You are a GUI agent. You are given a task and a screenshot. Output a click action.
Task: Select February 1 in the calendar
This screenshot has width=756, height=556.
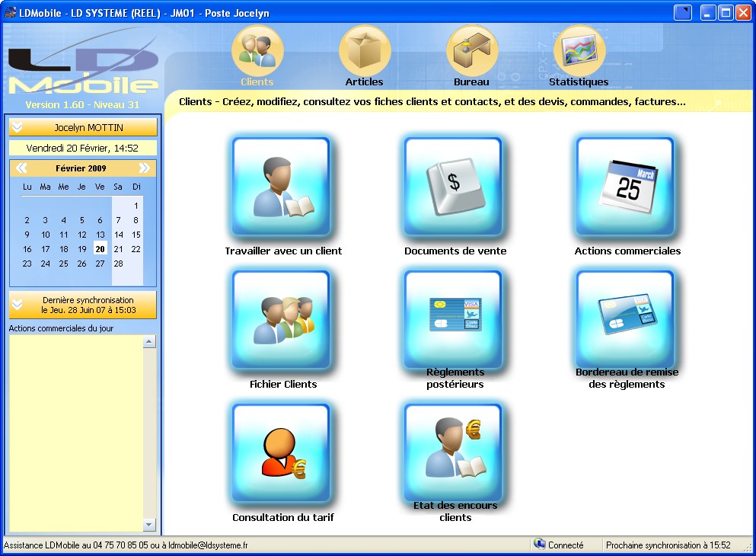(136, 206)
